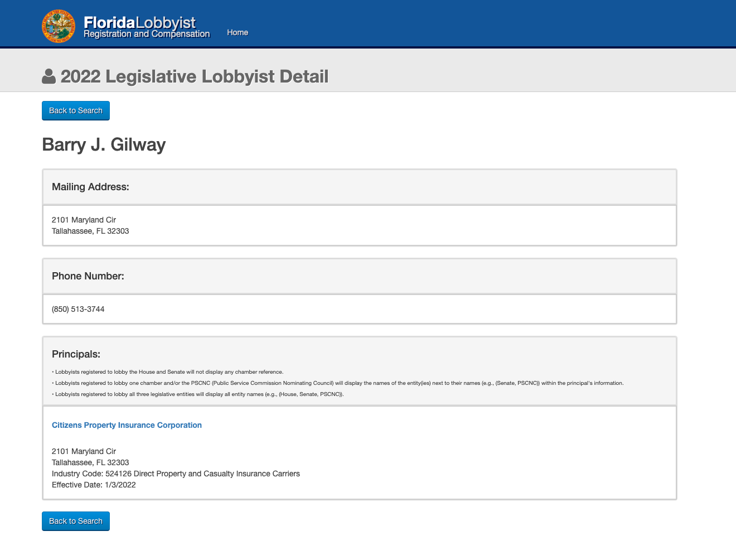
Task: Click the Industry Code 524126 line
Action: 176,474
